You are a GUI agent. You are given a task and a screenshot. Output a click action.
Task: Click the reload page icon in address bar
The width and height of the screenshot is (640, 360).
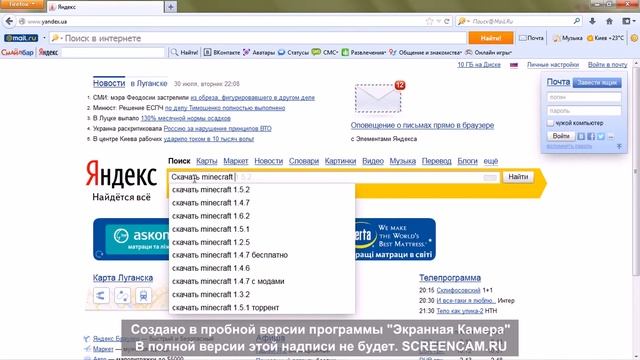click(x=447, y=21)
